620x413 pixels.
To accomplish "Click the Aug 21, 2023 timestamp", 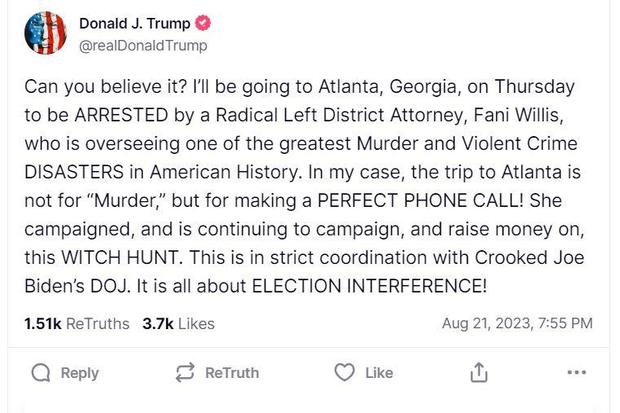I will point(517,322).
